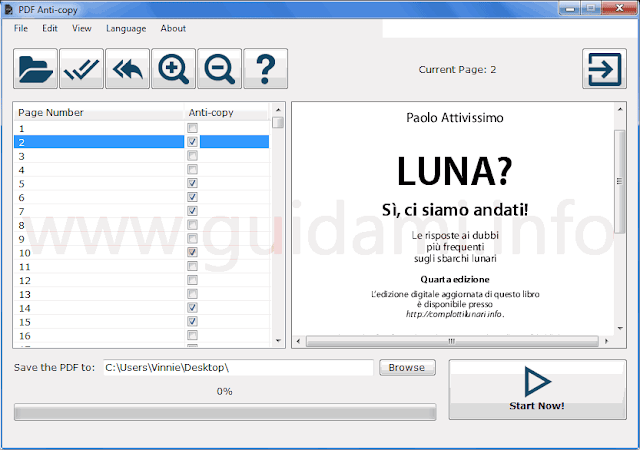Toggle anti-copy for page 16
This screenshot has width=640, height=450.
(192, 335)
